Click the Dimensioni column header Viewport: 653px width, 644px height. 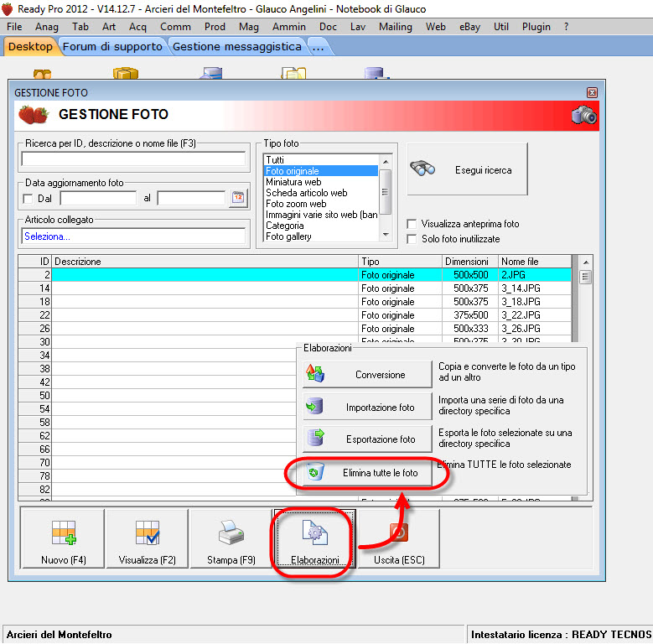(470, 261)
